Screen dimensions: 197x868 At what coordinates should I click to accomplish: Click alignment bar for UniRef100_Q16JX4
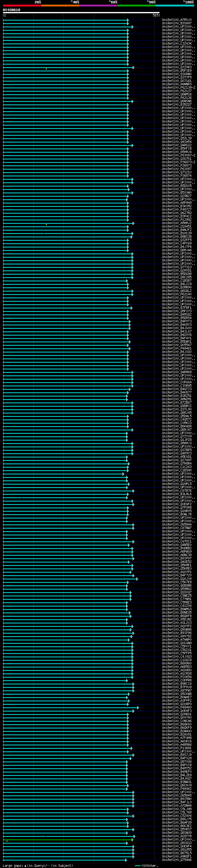70,579
